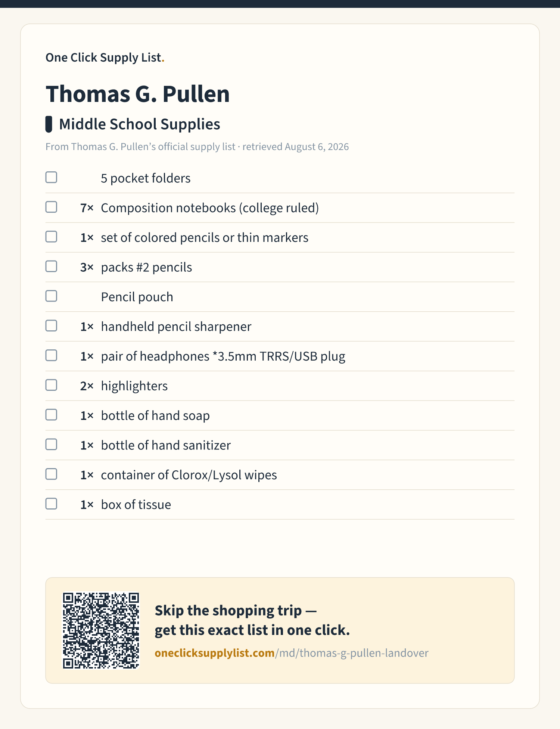Select the Thomas G. Pullen heading
560x729 pixels.
(x=137, y=94)
